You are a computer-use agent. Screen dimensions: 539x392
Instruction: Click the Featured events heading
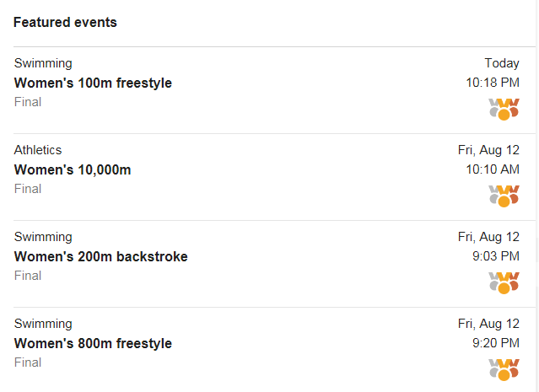[65, 22]
